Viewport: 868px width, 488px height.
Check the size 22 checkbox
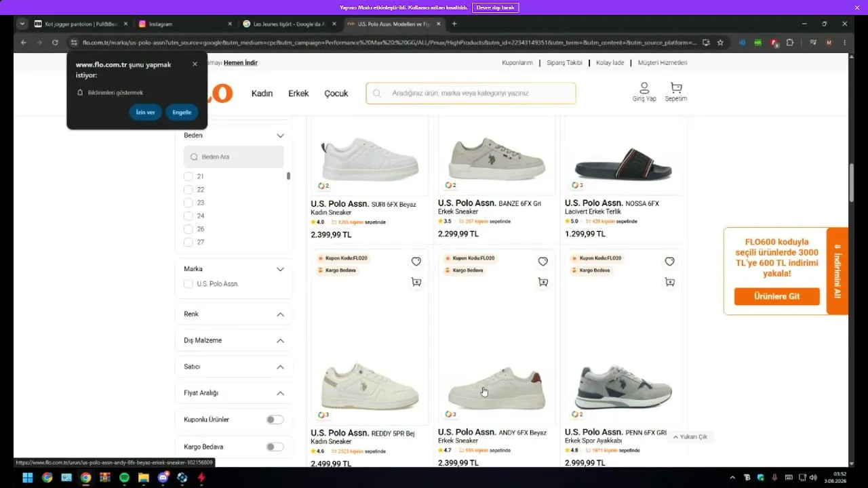[x=189, y=190]
